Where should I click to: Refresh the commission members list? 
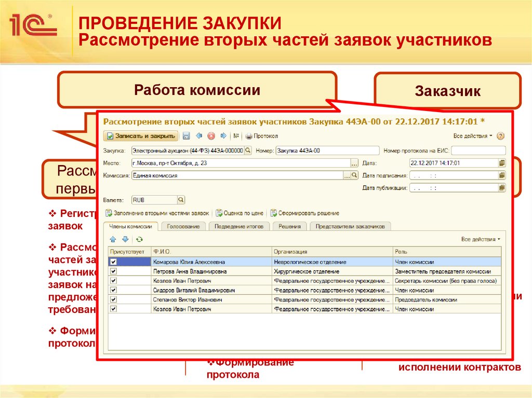coord(138,238)
